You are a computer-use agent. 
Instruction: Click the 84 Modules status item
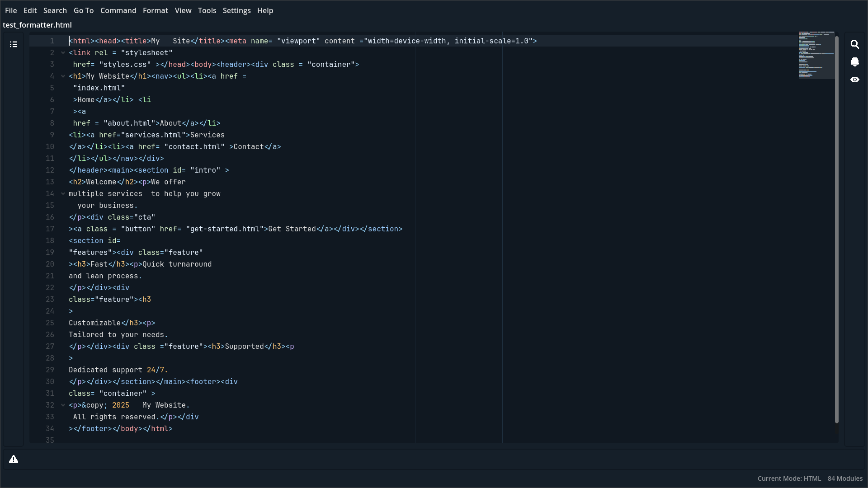845,479
